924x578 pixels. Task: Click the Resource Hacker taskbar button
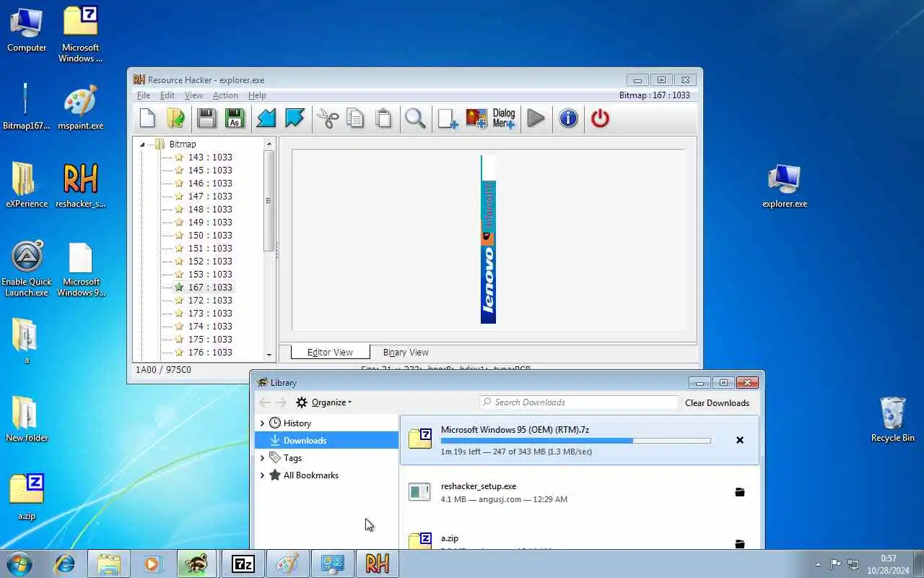(377, 564)
